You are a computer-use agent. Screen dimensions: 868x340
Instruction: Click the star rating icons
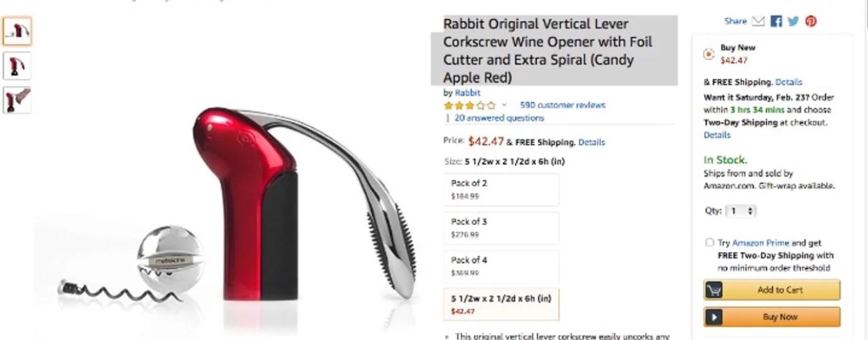coord(470,105)
